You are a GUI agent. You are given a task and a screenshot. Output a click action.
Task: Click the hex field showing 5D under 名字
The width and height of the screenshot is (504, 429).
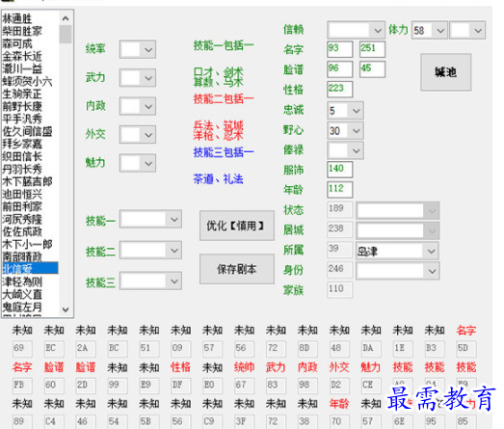[466, 349]
